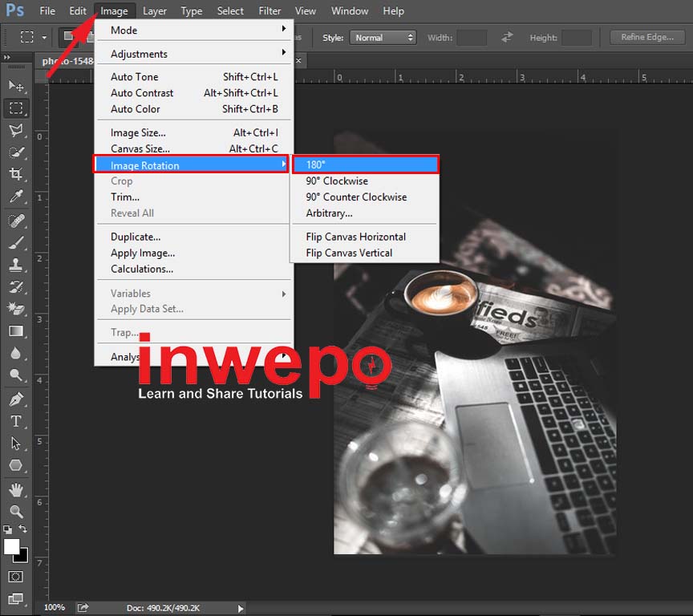The width and height of the screenshot is (693, 616).
Task: Open the Edit menu
Action: 78,10
